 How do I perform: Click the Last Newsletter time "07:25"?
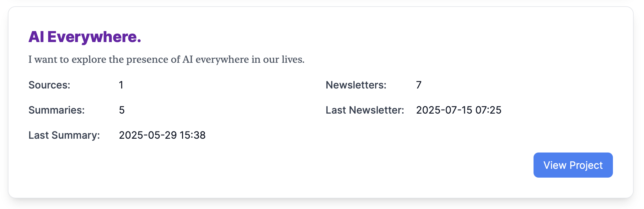click(x=488, y=110)
